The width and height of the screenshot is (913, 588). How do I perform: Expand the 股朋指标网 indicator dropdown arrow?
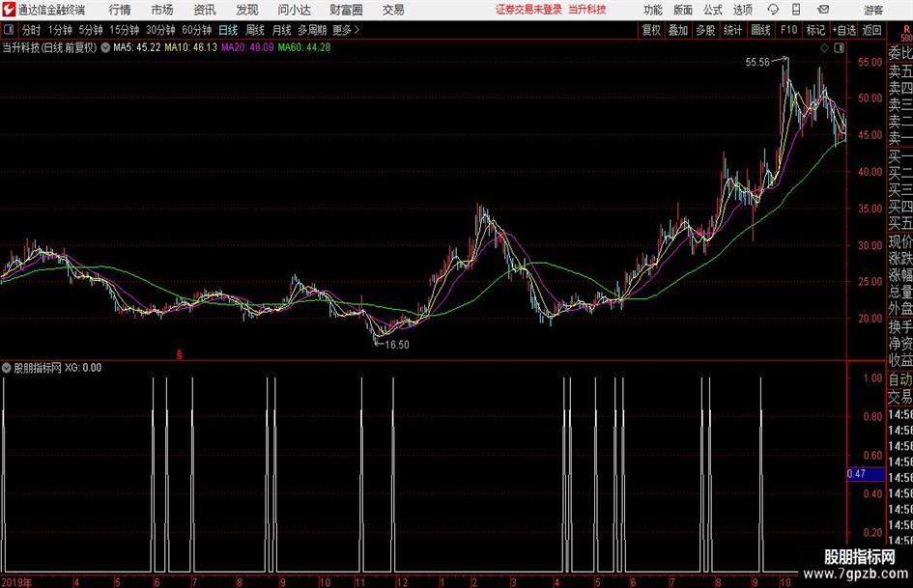tap(7, 367)
